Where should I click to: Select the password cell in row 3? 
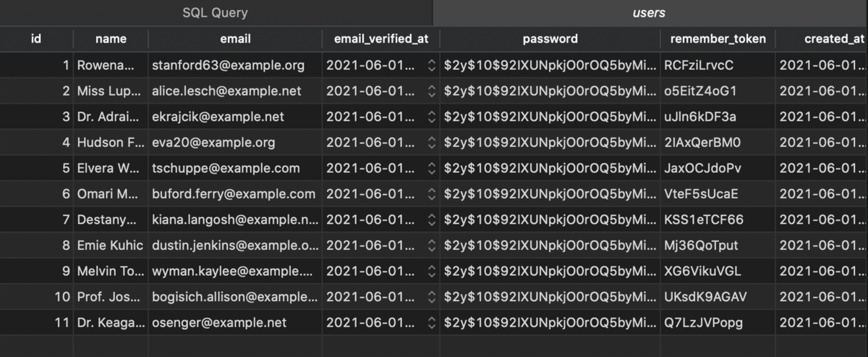pos(550,117)
